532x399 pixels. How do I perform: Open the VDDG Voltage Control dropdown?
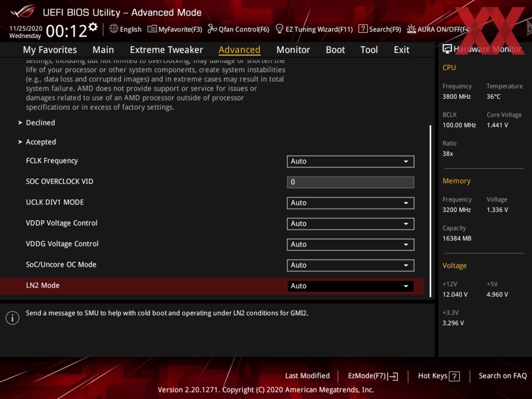pyautogui.click(x=350, y=244)
